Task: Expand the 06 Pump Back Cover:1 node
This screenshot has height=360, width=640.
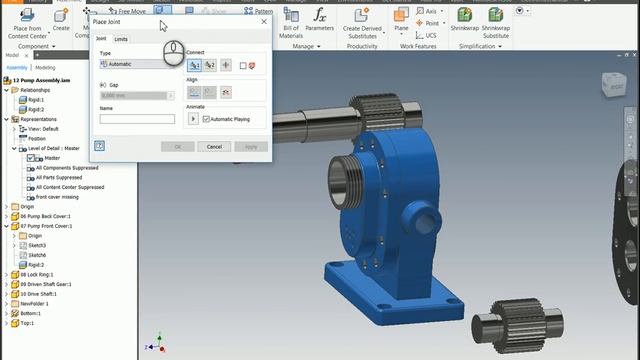Action: pyautogui.click(x=6, y=216)
